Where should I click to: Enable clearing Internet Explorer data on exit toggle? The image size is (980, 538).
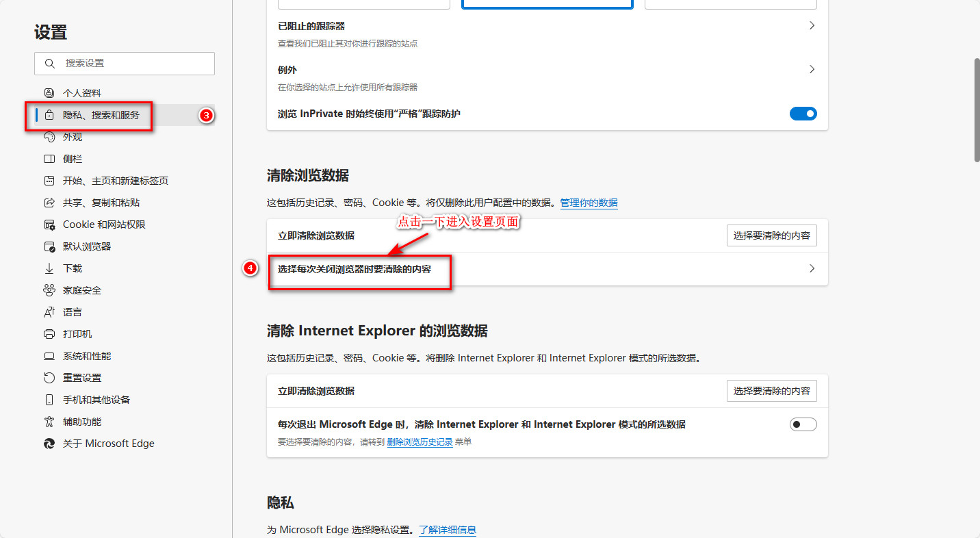coord(803,424)
